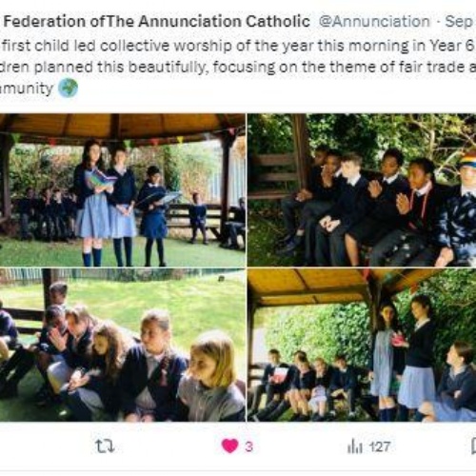Open the photo of children sitting on the grass
Image resolution: width=476 pixels, height=476 pixels.
[123, 345]
